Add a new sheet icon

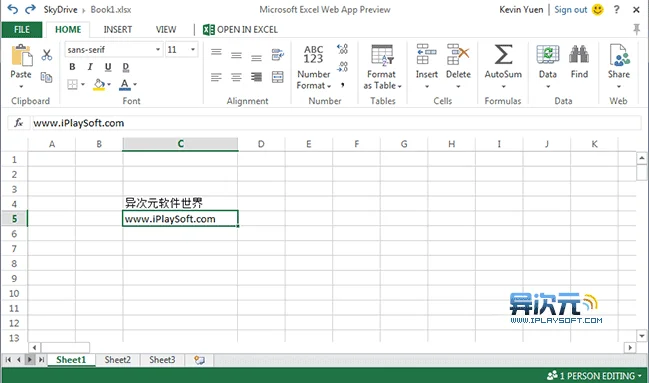tap(200, 360)
